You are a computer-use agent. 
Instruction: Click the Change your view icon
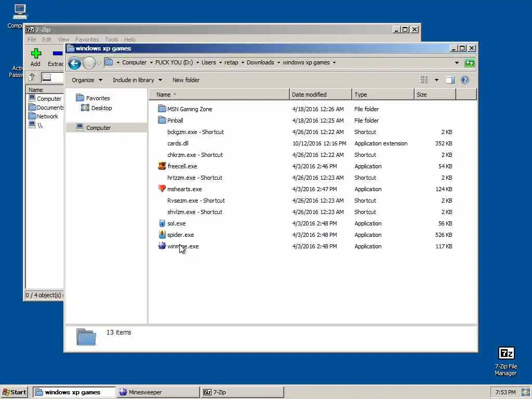[424, 79]
